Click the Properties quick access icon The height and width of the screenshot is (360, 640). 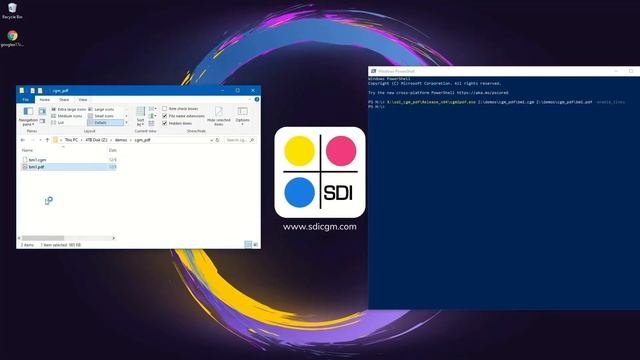pos(32,91)
